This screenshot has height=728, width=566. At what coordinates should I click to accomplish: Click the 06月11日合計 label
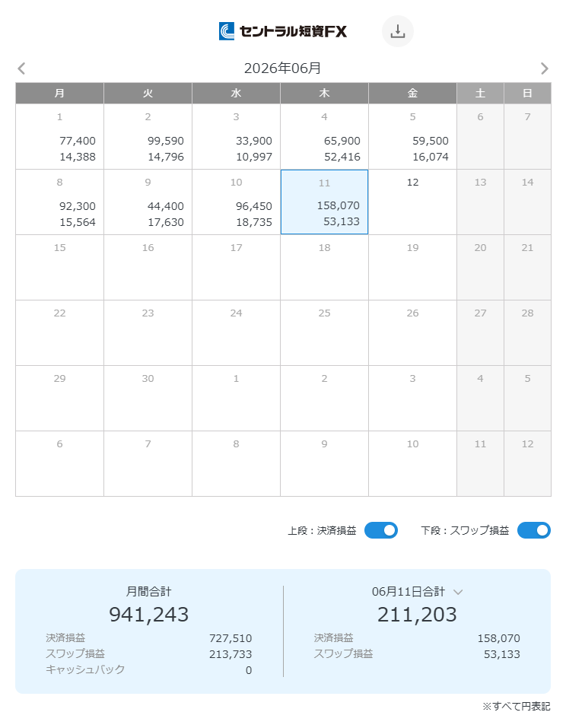pos(409,592)
